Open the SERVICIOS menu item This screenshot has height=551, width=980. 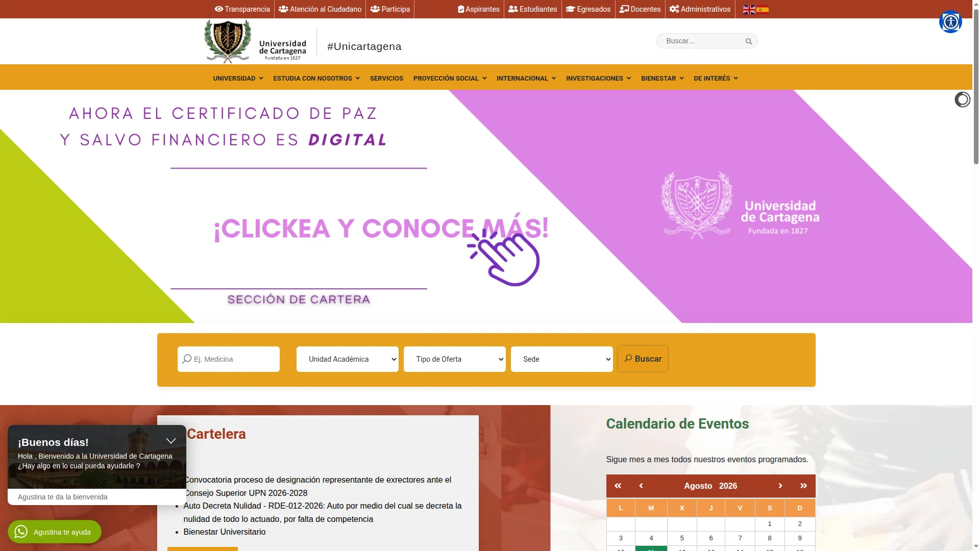click(x=386, y=79)
